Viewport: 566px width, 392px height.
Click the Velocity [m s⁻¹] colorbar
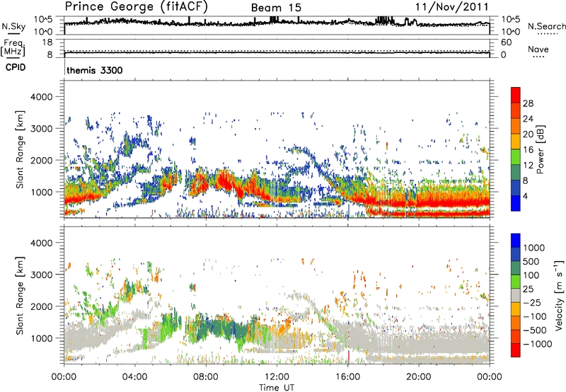tap(516, 295)
